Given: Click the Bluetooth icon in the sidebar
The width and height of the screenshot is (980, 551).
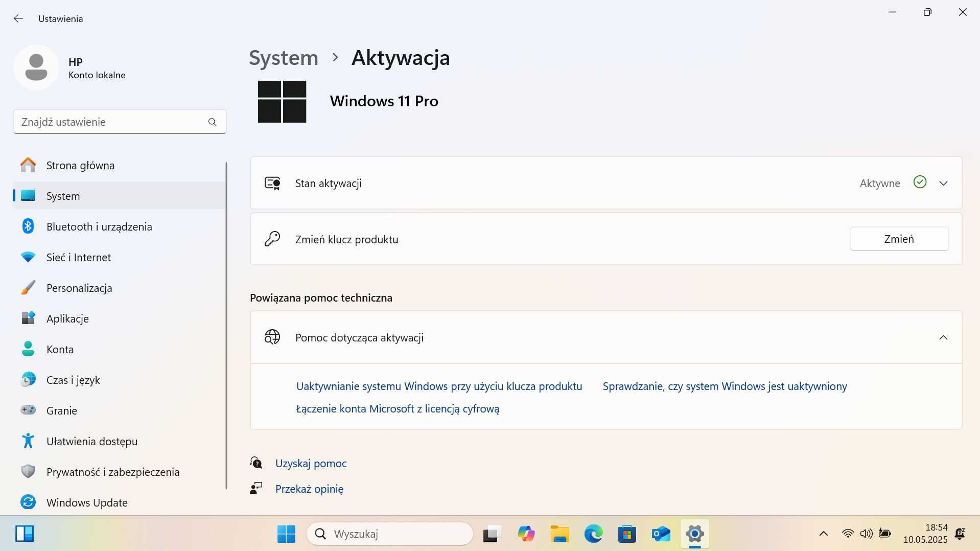Looking at the screenshot, I should pos(28,226).
